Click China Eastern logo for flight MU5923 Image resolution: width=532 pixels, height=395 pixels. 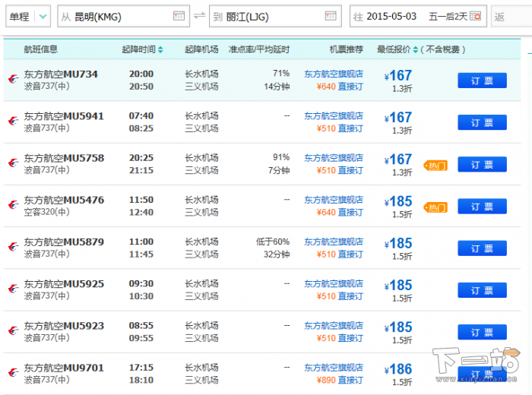pos(13,331)
